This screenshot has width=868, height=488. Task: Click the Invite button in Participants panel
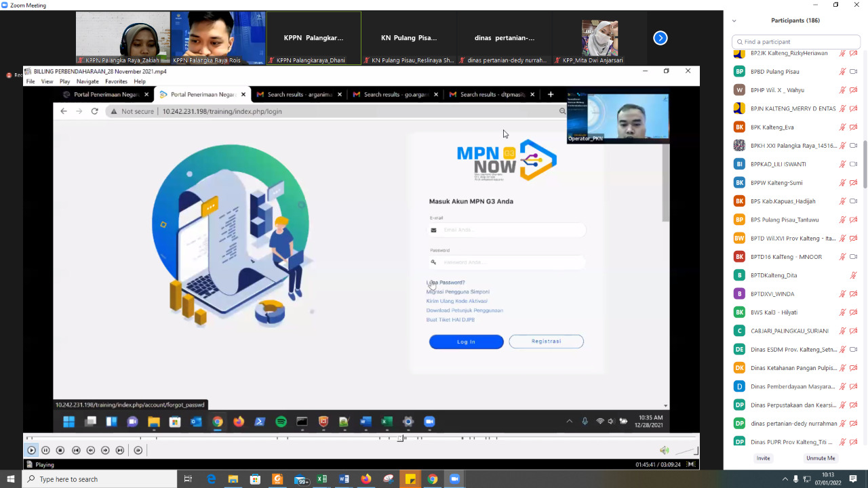(764, 458)
